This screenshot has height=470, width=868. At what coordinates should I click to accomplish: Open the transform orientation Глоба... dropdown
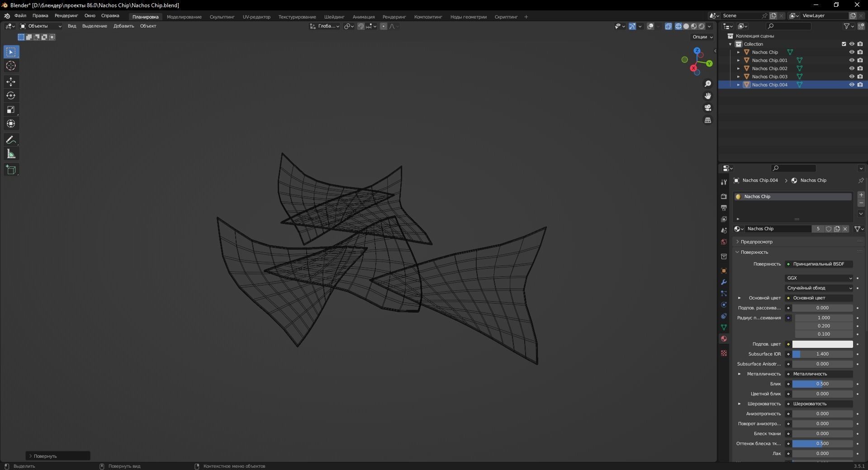(x=325, y=26)
